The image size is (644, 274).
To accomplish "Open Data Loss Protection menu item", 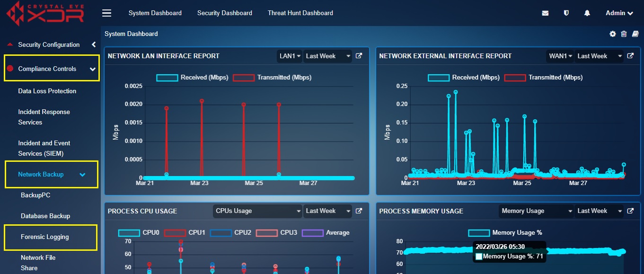I will (47, 91).
